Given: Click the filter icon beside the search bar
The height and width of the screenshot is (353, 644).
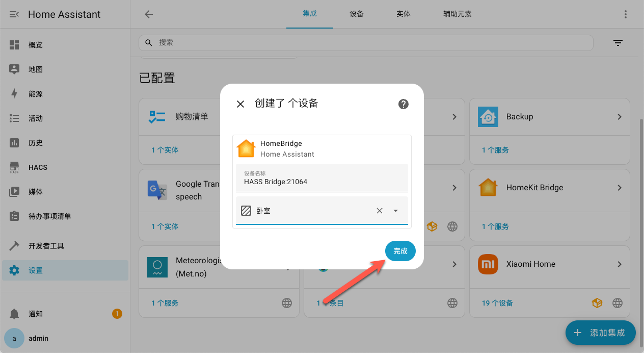Looking at the screenshot, I should click(x=618, y=43).
